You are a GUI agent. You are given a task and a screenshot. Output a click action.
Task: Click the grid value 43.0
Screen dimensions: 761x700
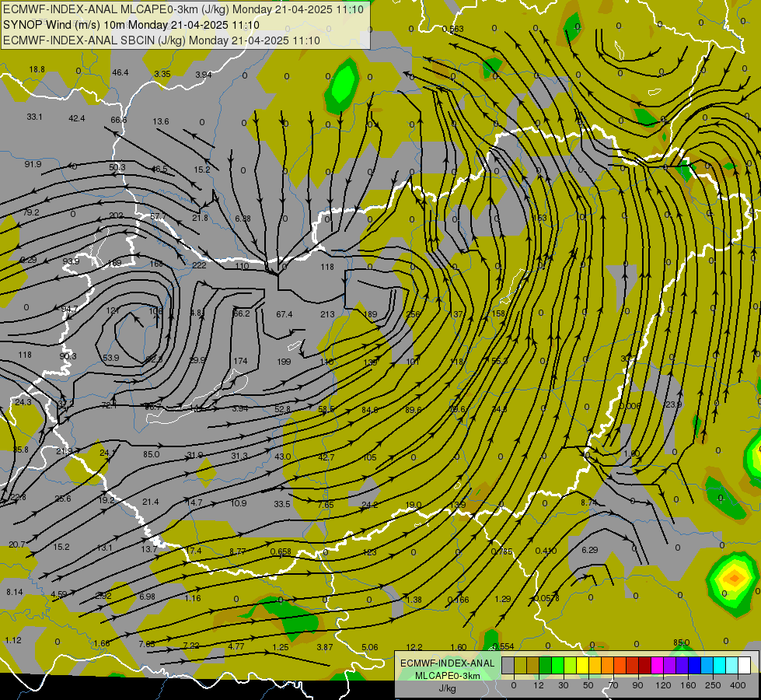(x=282, y=457)
